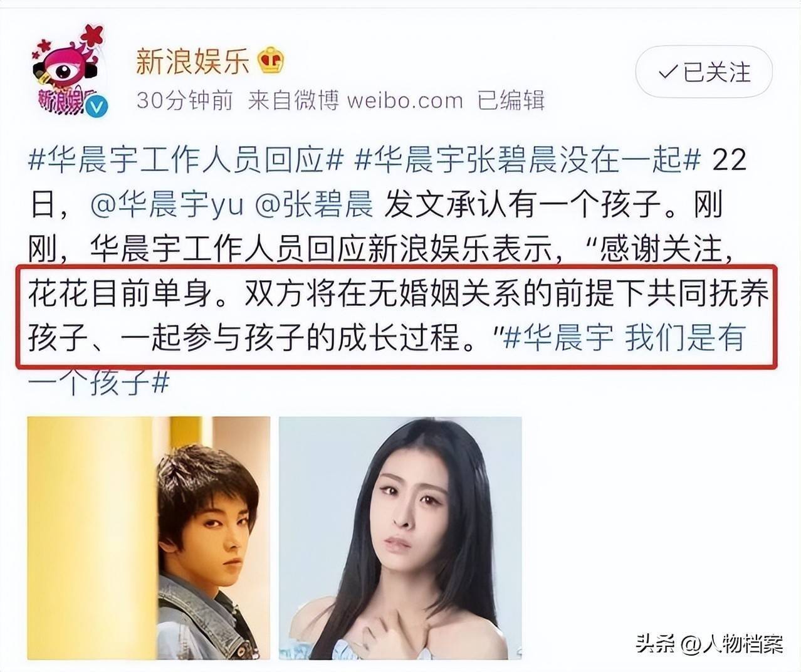Open the @华晨宇yu mention
This screenshot has height=672, width=801.
[167, 205]
